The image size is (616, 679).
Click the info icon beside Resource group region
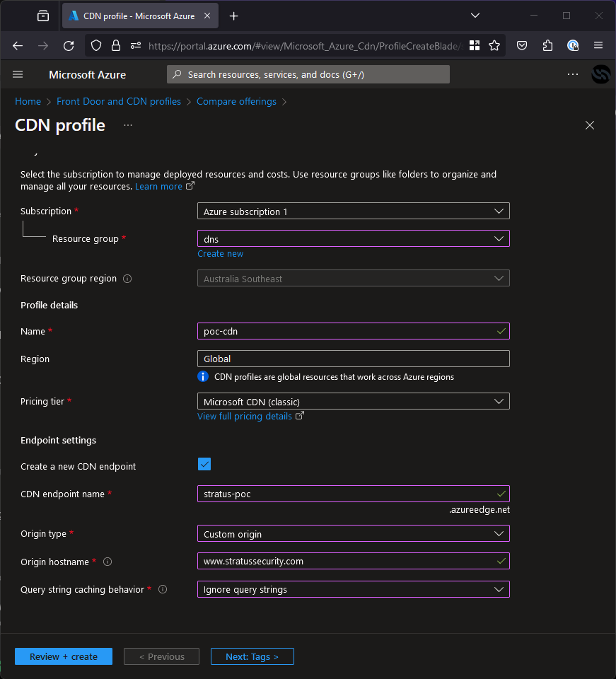127,279
